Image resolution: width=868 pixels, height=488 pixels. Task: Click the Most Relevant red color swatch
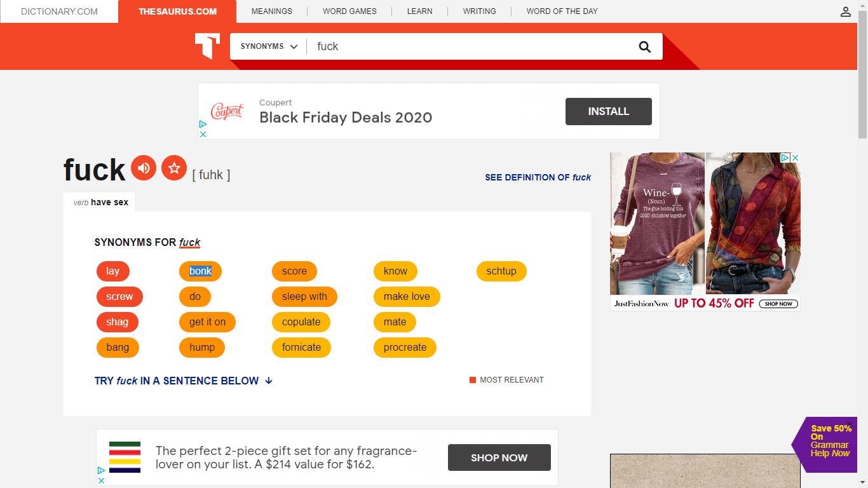473,380
